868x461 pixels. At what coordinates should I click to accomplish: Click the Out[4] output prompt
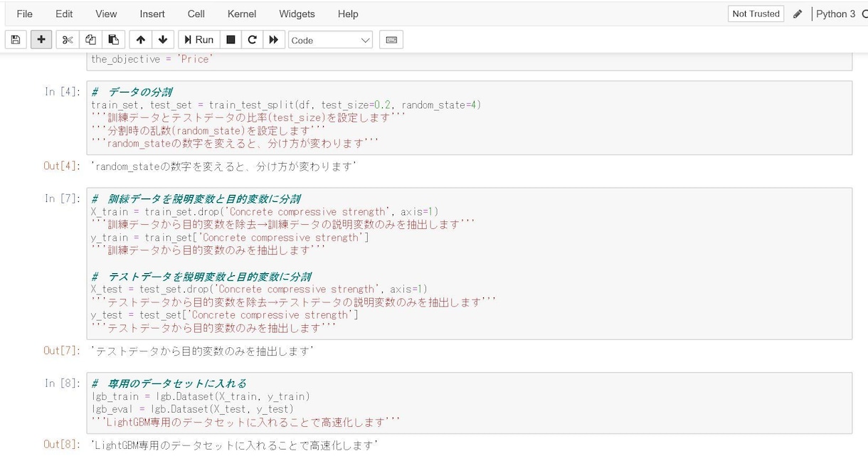[x=63, y=166]
